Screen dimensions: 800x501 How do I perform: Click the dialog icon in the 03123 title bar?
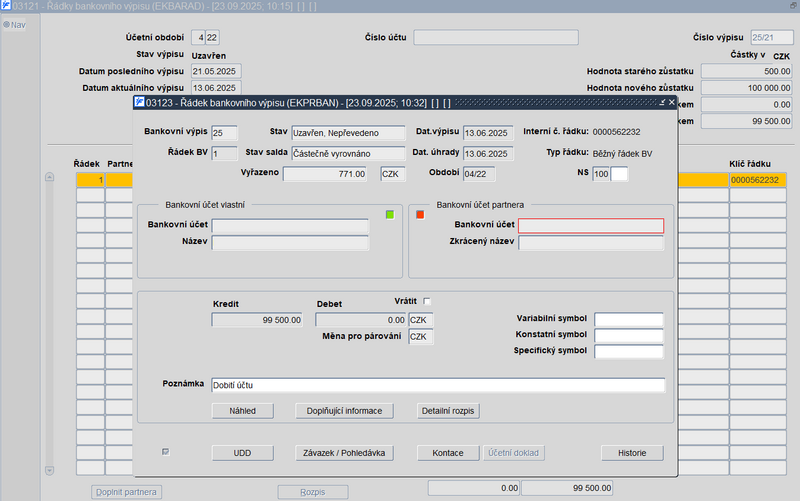click(x=139, y=102)
